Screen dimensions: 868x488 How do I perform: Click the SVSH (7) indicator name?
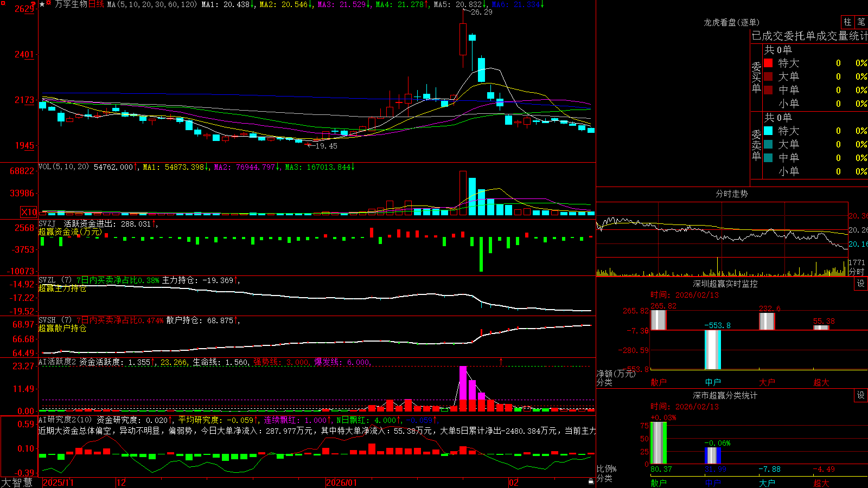click(x=55, y=320)
